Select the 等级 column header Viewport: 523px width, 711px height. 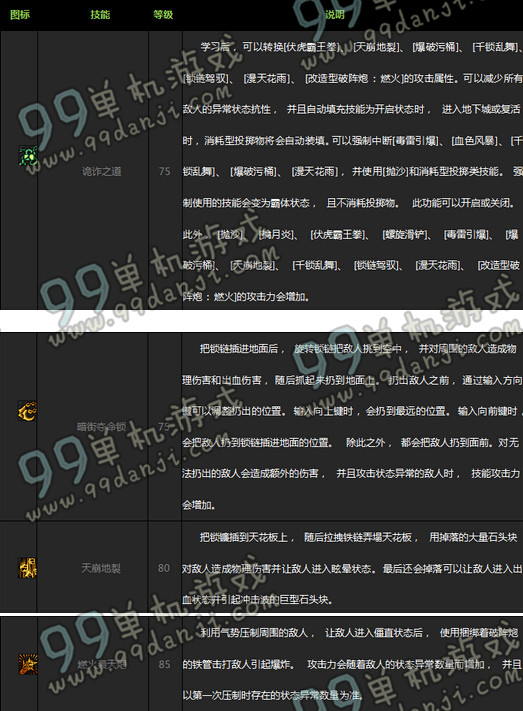coord(163,15)
